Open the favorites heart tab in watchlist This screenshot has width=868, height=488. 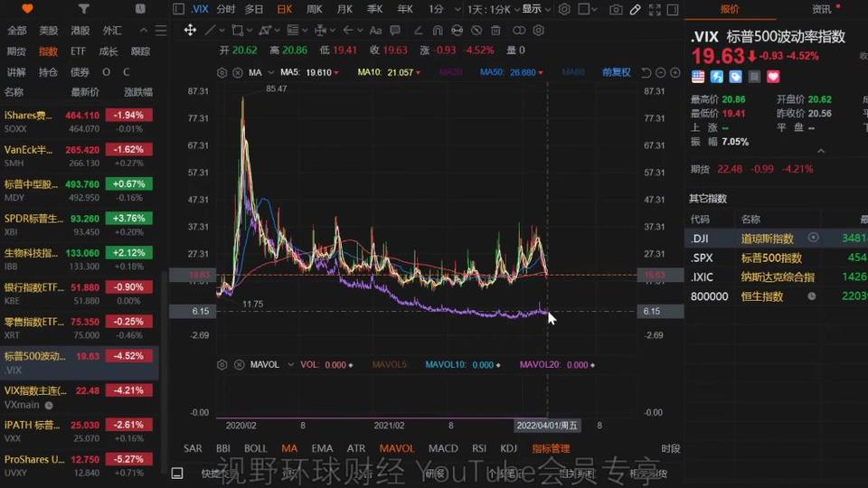[27, 8]
